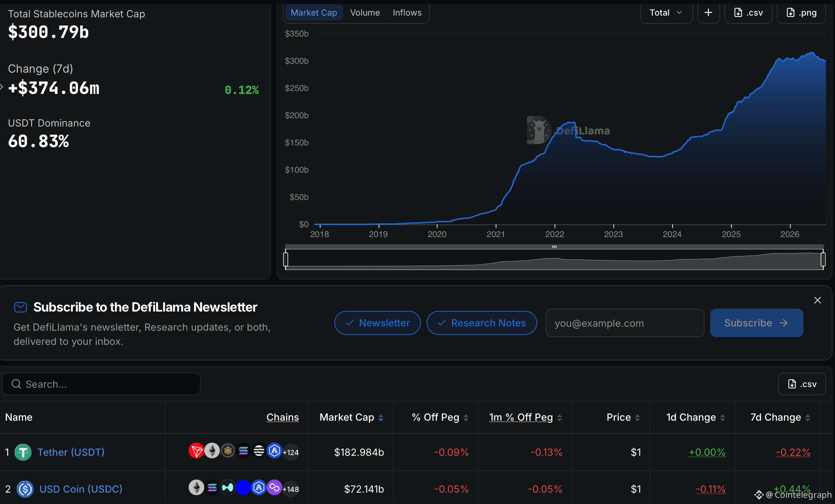Toggle the Newsletter subscription option
Image resolution: width=835 pixels, height=504 pixels.
pyautogui.click(x=378, y=323)
